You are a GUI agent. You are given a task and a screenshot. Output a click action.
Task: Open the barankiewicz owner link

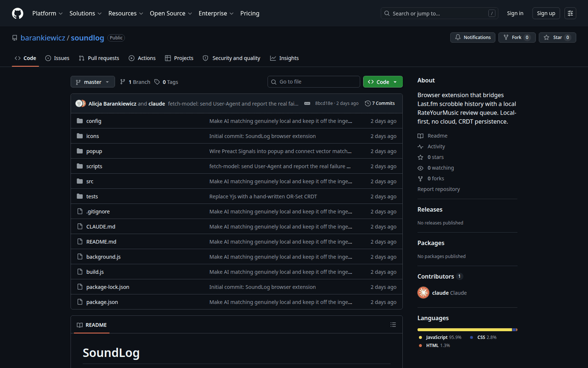[x=43, y=38]
